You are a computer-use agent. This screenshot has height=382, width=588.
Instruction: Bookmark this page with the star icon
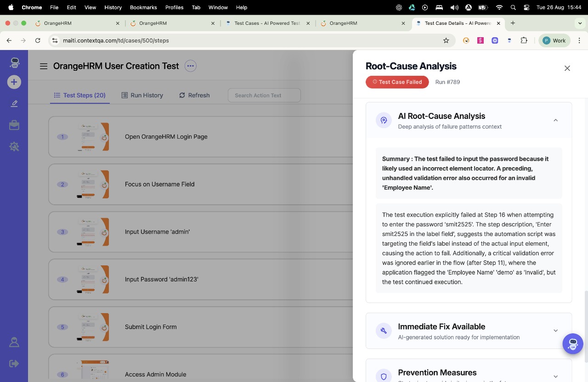[x=446, y=40]
